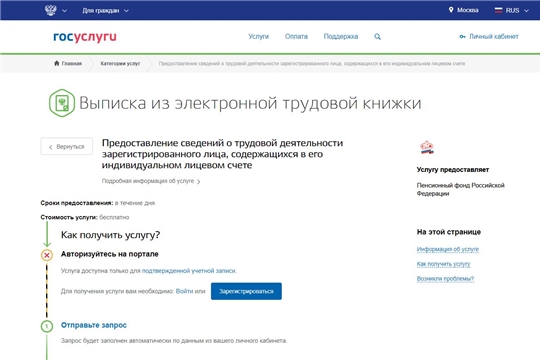Viewport: 540px width, 360px height.
Task: Open the 'Услуги' menu item
Action: click(259, 37)
